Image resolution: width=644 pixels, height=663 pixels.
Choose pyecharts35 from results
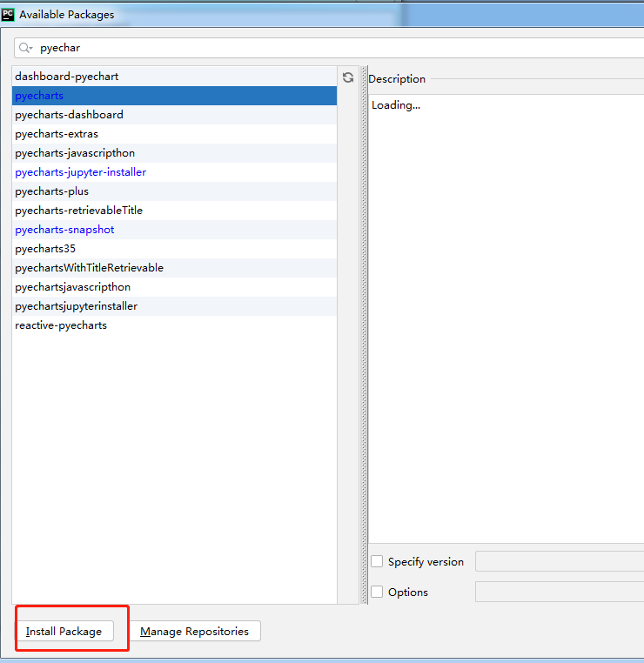click(x=45, y=249)
